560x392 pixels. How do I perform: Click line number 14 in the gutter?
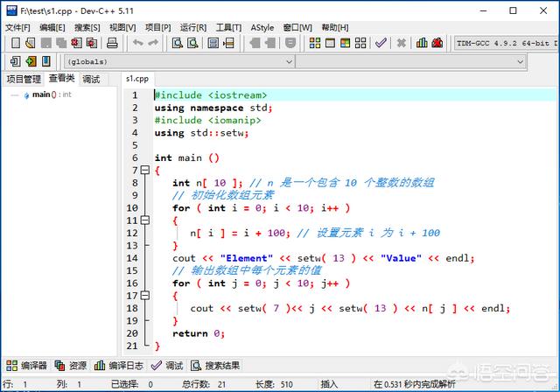pyautogui.click(x=132, y=258)
